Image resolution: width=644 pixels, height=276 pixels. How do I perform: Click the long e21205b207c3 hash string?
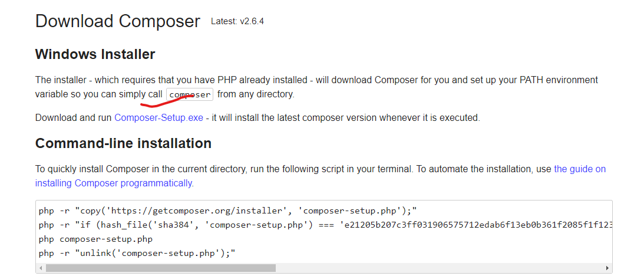[x=477, y=225]
